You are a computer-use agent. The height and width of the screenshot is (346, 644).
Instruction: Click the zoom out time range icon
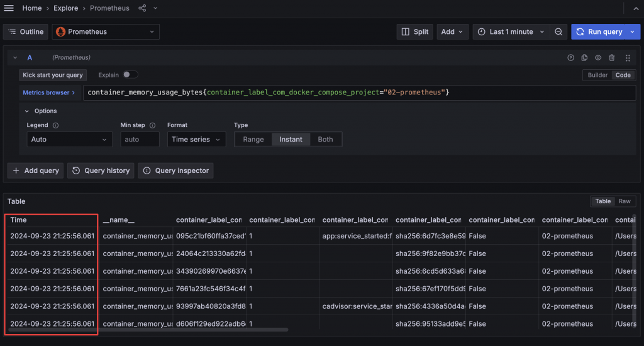click(558, 31)
